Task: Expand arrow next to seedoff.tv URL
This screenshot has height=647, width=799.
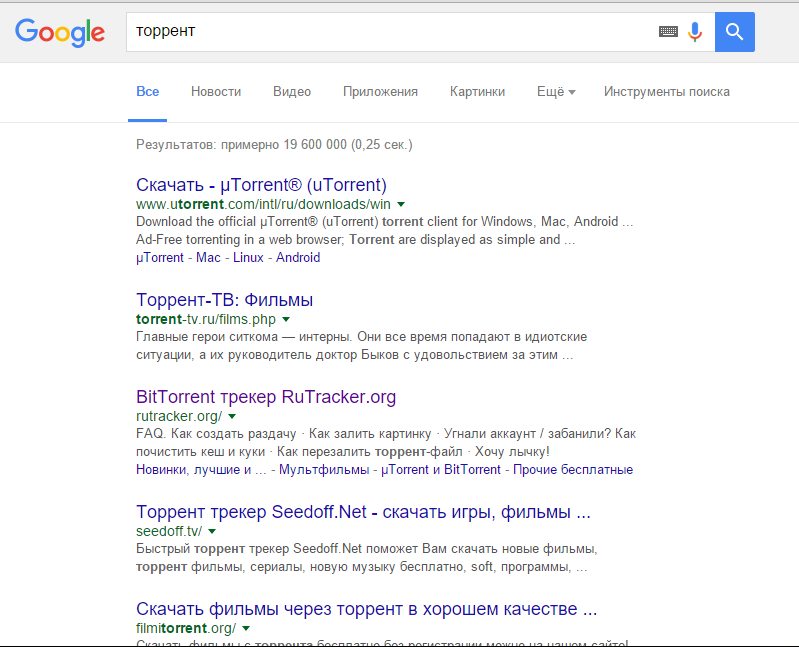Action: (x=212, y=531)
